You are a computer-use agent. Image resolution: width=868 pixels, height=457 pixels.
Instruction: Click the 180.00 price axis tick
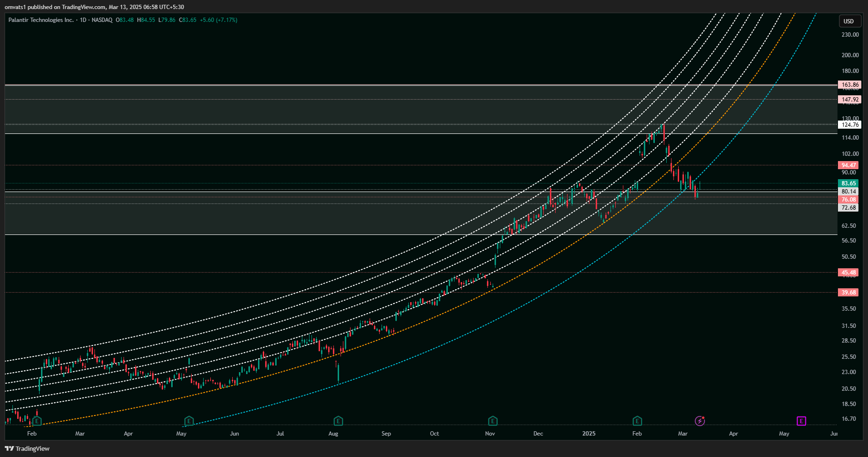pyautogui.click(x=850, y=71)
